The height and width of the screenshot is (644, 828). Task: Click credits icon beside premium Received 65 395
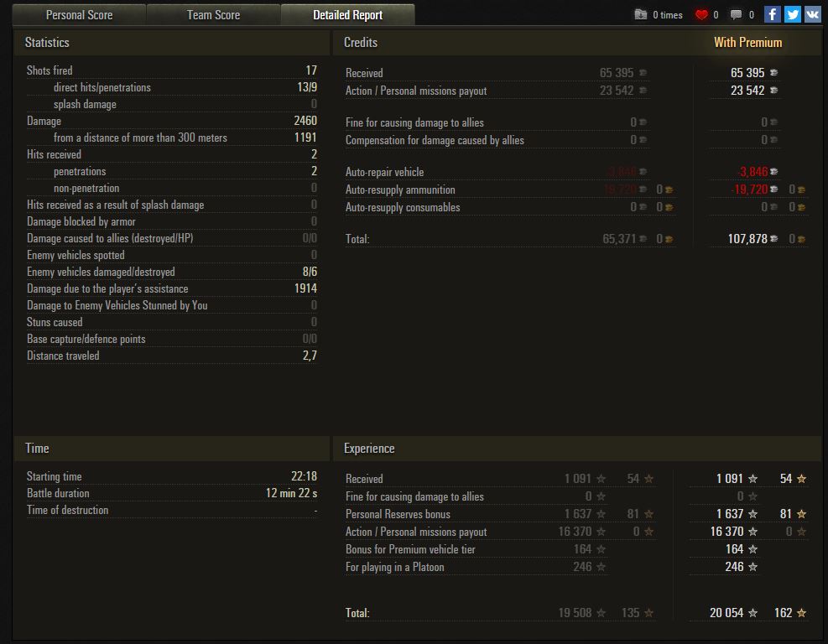pos(773,72)
